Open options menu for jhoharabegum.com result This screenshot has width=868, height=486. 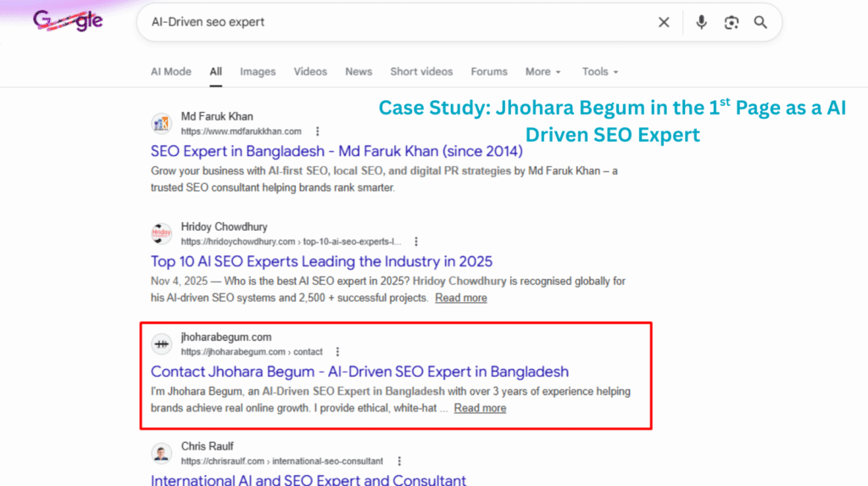point(337,352)
